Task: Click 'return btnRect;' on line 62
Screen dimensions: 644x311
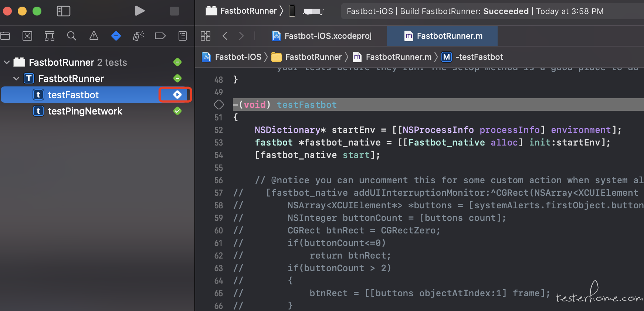Action: pyautogui.click(x=350, y=256)
